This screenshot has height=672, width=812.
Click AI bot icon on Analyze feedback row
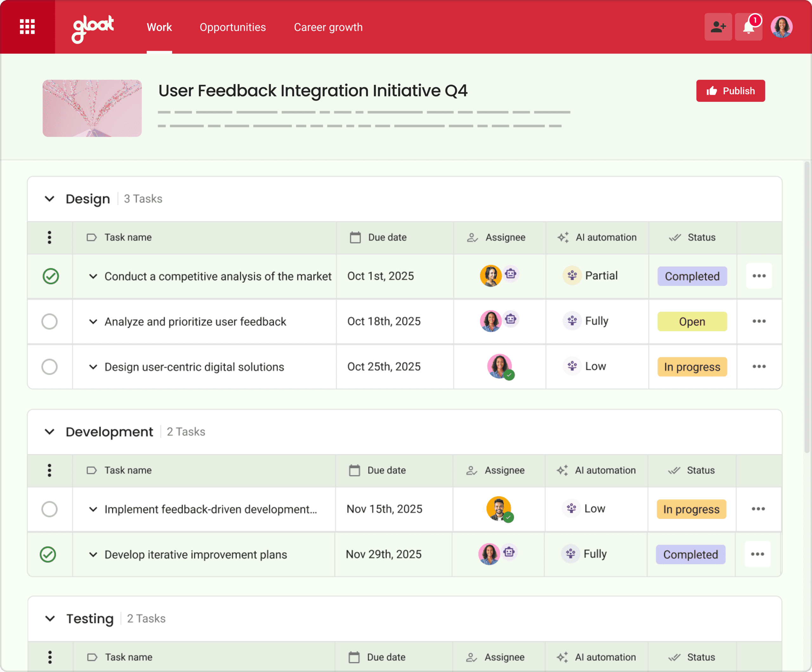click(x=510, y=319)
